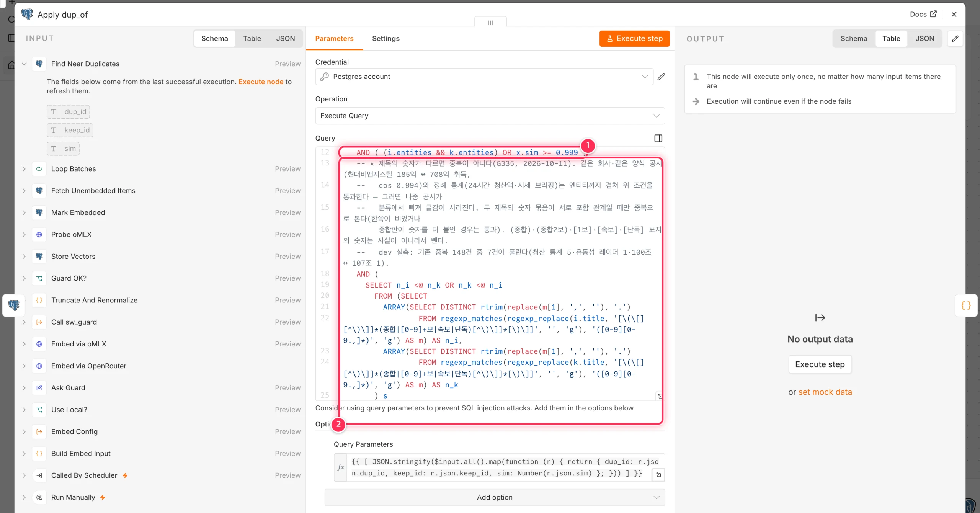980x513 pixels.
Task: Open the Postgres account credential dropdown
Action: pos(484,77)
